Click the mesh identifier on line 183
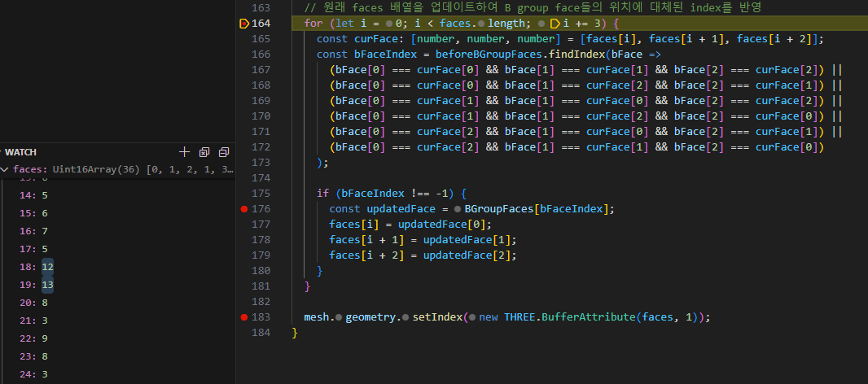 (x=317, y=317)
